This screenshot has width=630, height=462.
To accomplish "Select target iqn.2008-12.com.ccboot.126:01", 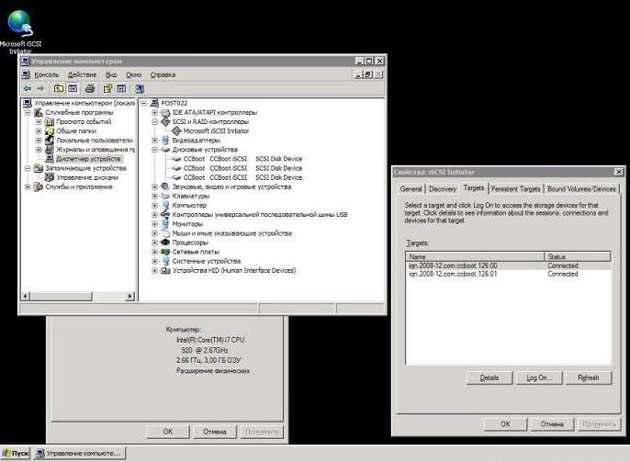I will pos(508,274).
